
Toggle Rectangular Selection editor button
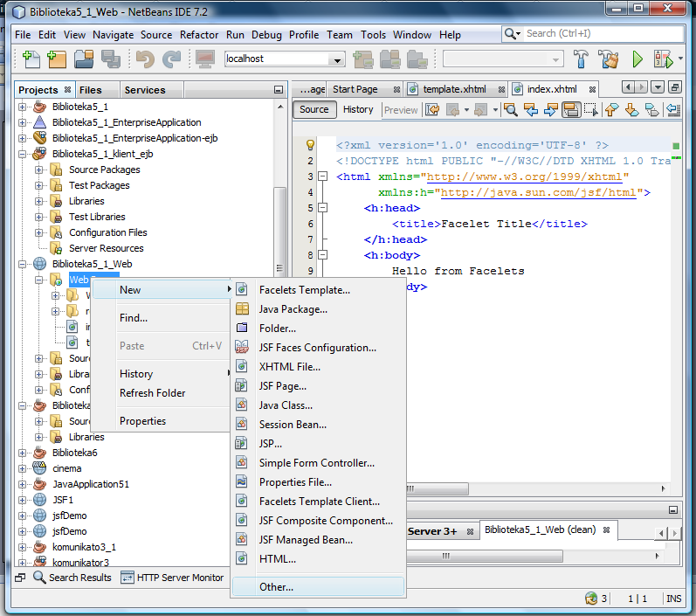591,110
